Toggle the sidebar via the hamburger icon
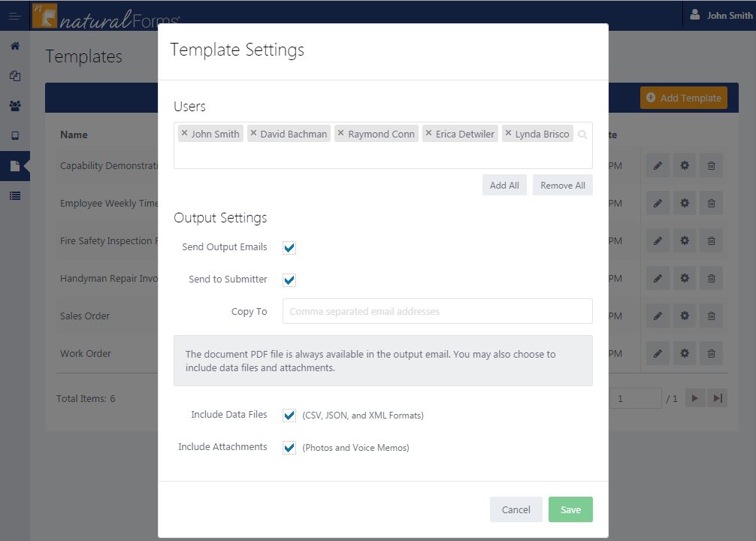Viewport: 756px width, 541px height. [x=14, y=14]
